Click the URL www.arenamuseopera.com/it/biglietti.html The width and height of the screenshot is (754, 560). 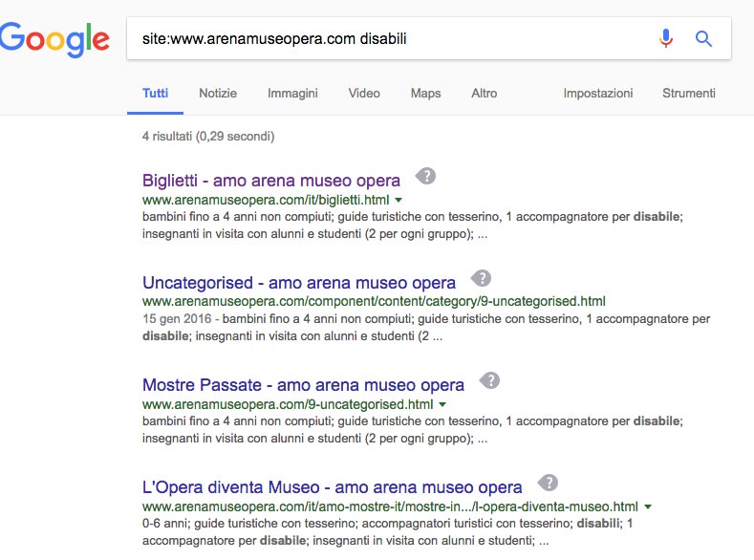(266, 200)
